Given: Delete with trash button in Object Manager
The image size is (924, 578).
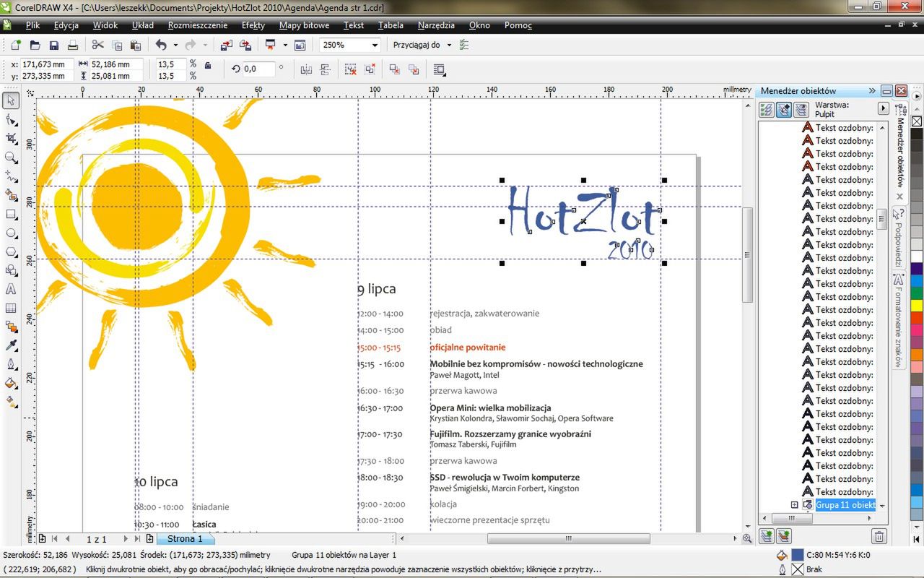Looking at the screenshot, I should [x=879, y=536].
